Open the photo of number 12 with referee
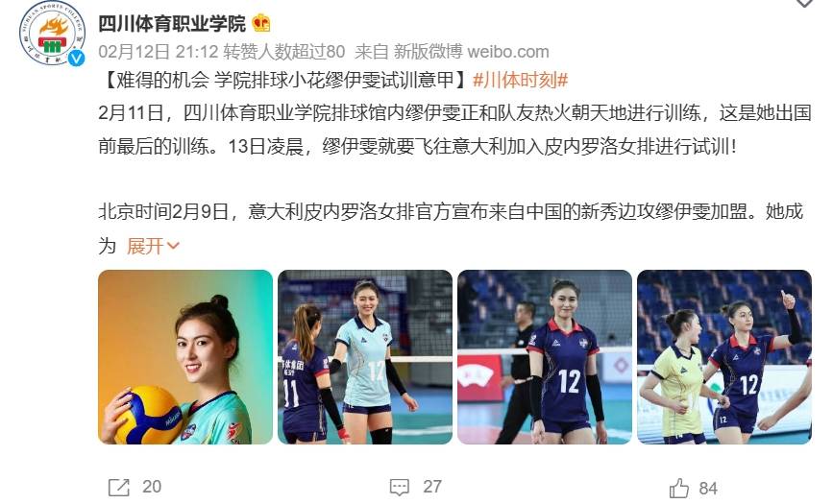 click(x=545, y=357)
